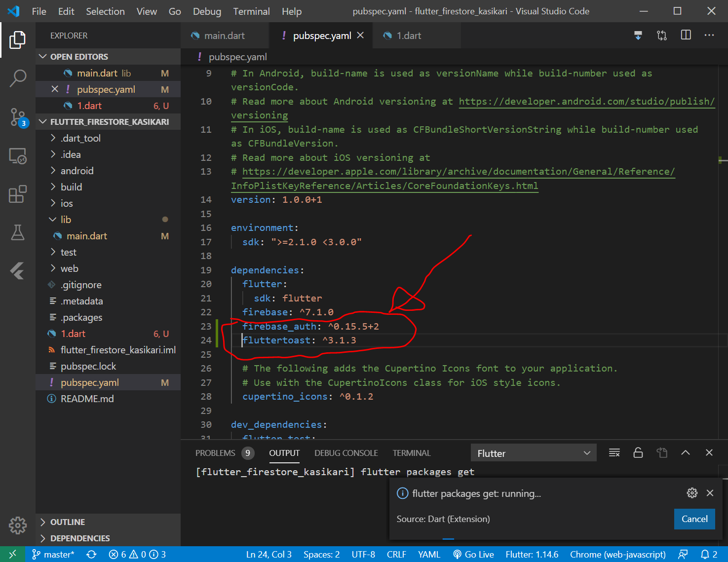Open the notification settings gear
This screenshot has height=562, width=728.
point(692,493)
